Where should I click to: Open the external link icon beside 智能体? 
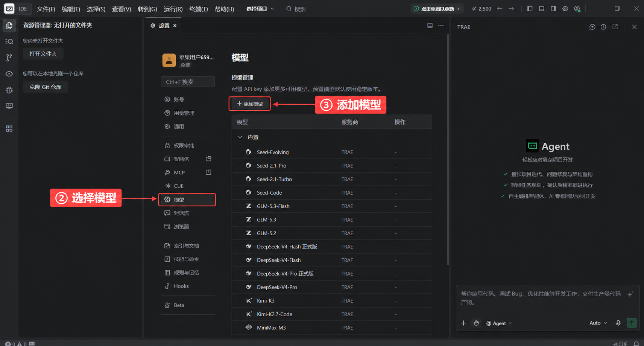coord(208,159)
